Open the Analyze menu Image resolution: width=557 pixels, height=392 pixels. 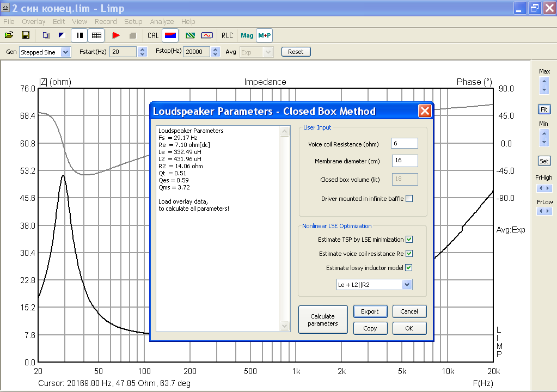click(x=162, y=22)
